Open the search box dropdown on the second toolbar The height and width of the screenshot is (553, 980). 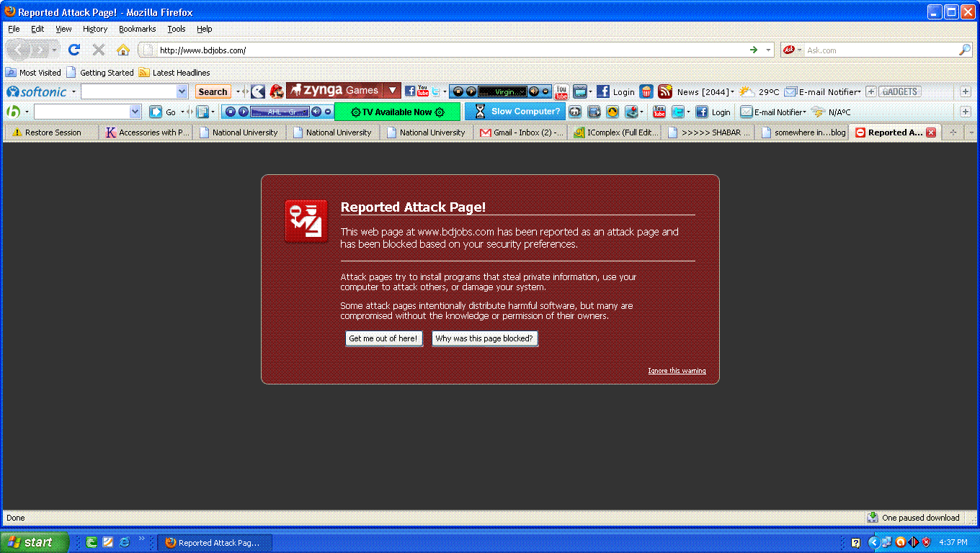(135, 112)
